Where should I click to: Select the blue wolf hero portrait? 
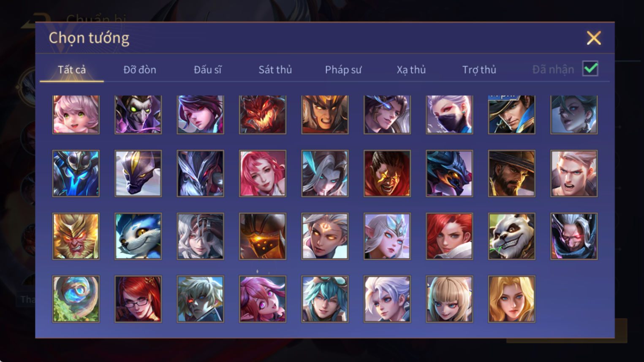click(x=138, y=236)
